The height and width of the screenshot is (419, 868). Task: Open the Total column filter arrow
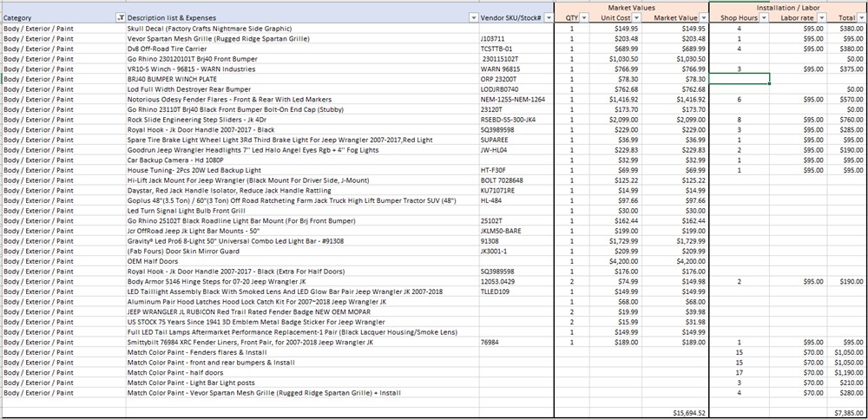click(x=861, y=18)
